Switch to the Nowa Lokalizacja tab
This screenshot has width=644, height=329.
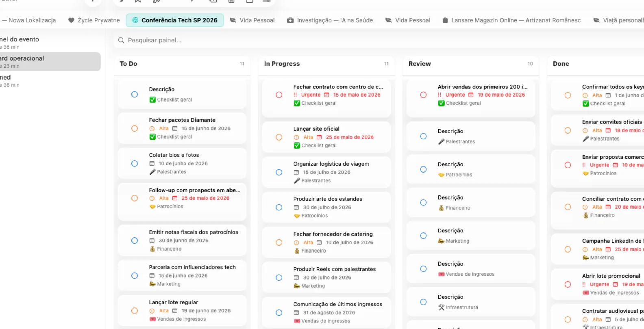coord(28,20)
